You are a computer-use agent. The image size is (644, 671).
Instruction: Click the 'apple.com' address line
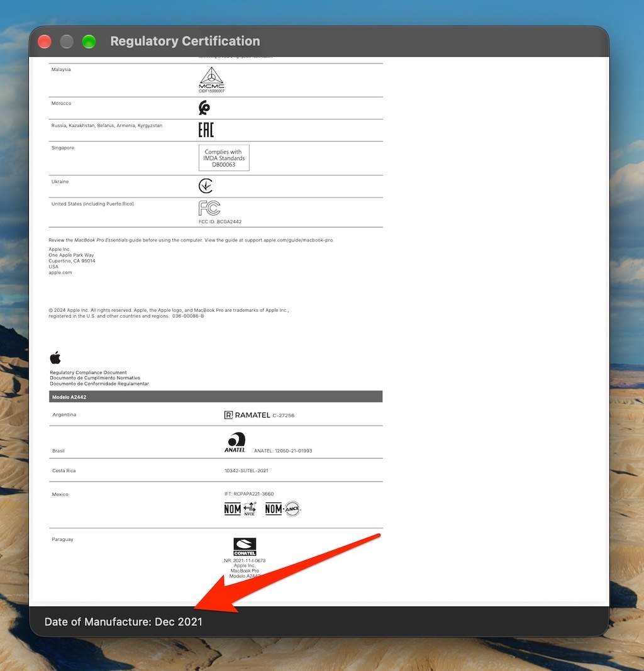pyautogui.click(x=60, y=272)
